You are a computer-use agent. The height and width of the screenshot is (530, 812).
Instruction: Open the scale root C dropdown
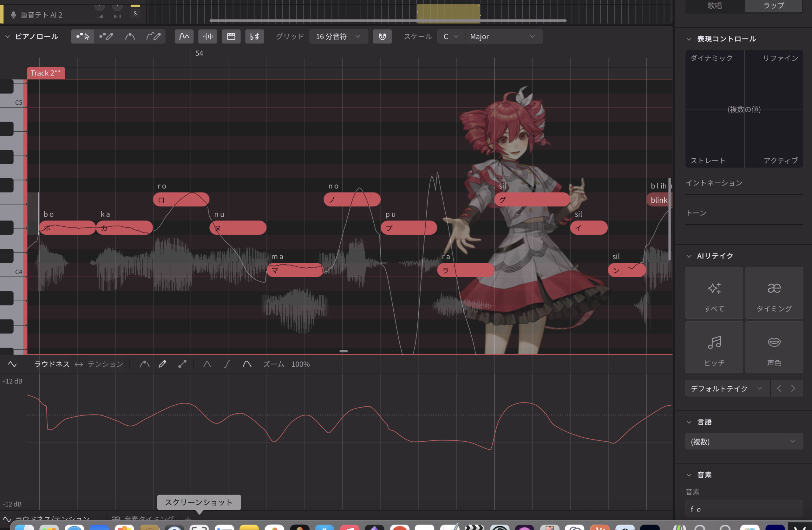[x=450, y=36]
